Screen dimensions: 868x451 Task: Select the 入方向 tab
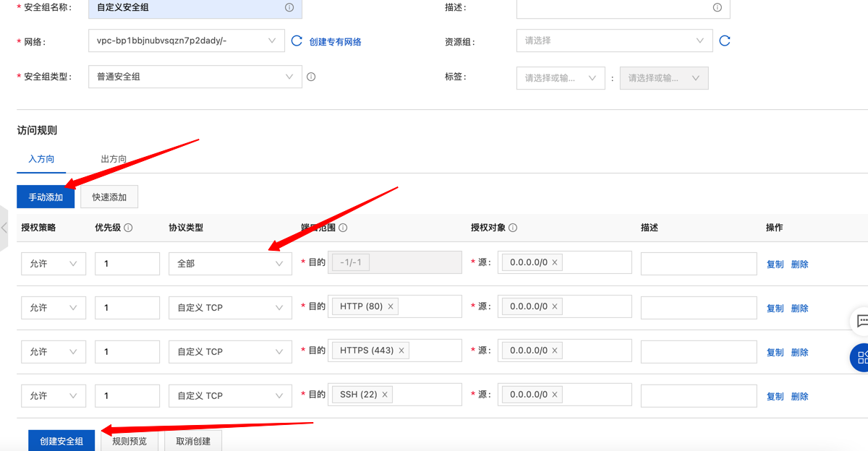pyautogui.click(x=41, y=159)
